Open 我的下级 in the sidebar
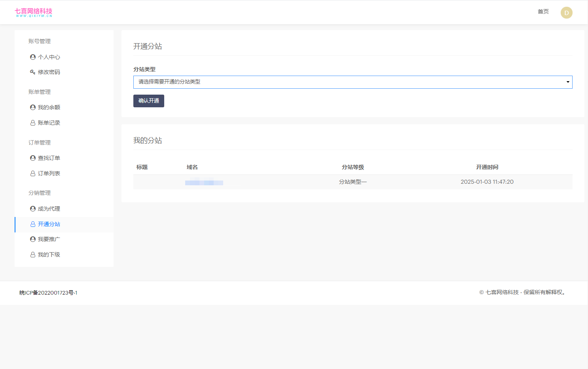588x369 pixels. click(49, 255)
